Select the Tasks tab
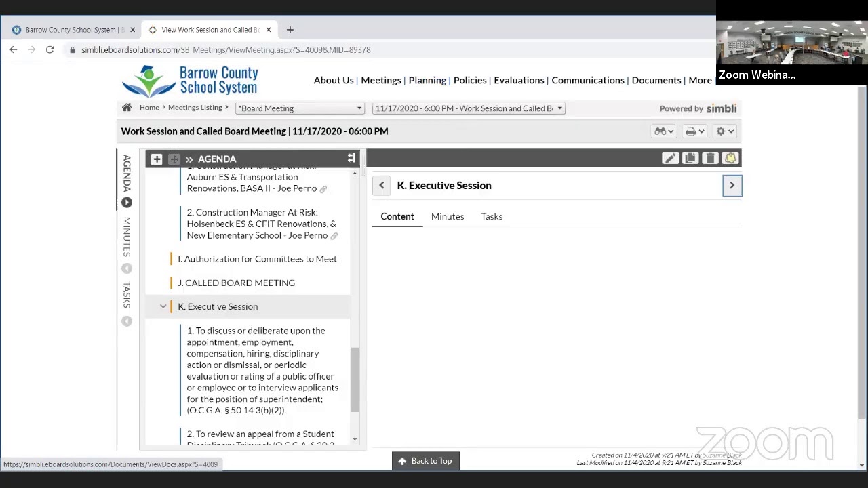Screen dimensions: 868x488 (x=492, y=216)
